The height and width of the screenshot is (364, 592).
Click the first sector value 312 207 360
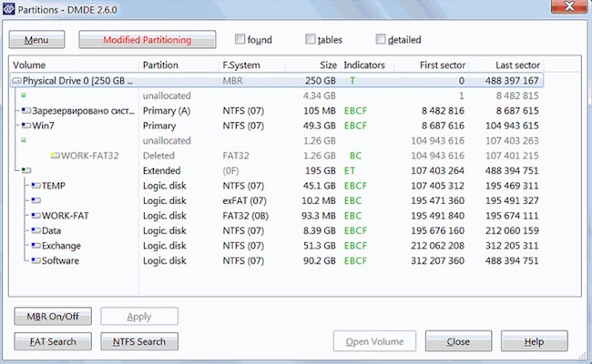tap(437, 260)
